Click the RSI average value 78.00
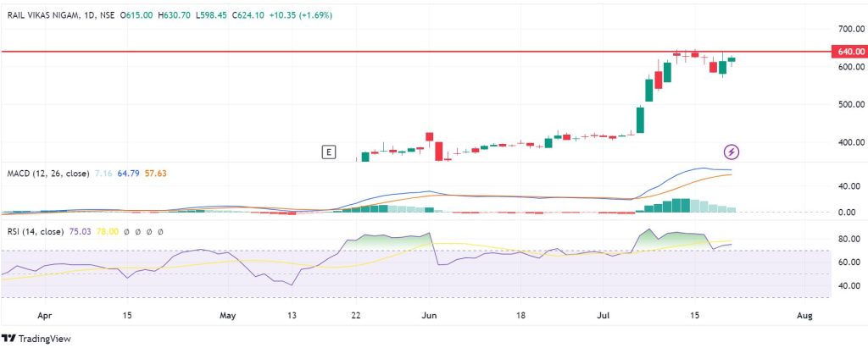The height and width of the screenshot is (348, 868). (x=108, y=232)
